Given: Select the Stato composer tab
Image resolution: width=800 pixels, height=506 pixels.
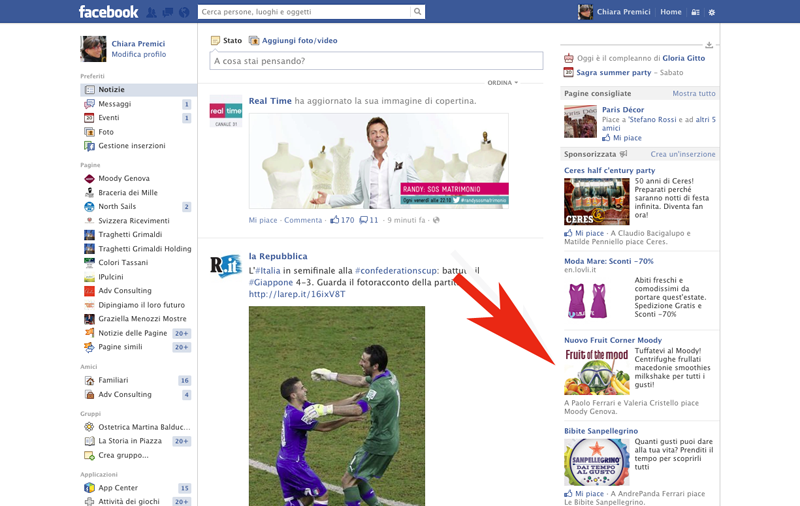Looking at the screenshot, I should pyautogui.click(x=227, y=40).
